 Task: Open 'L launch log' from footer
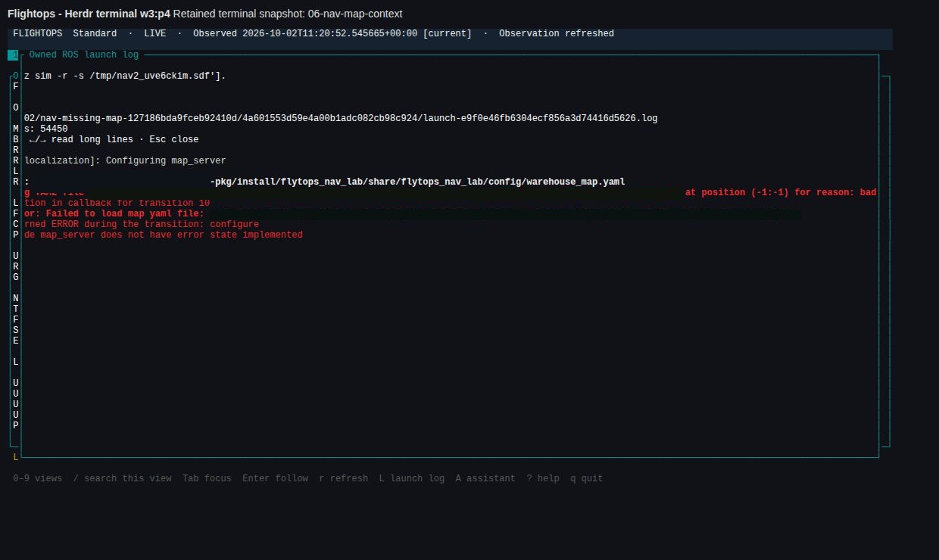412,478
